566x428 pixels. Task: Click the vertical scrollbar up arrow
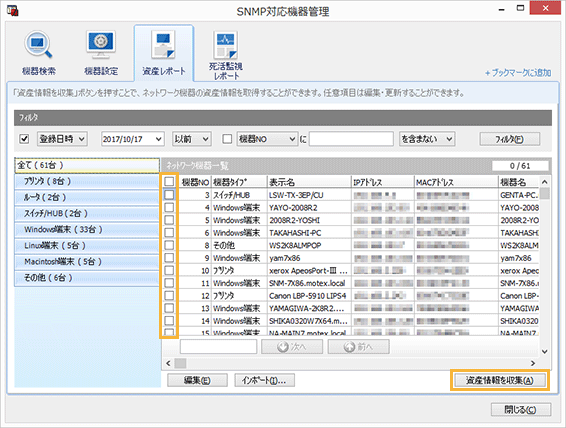point(545,182)
